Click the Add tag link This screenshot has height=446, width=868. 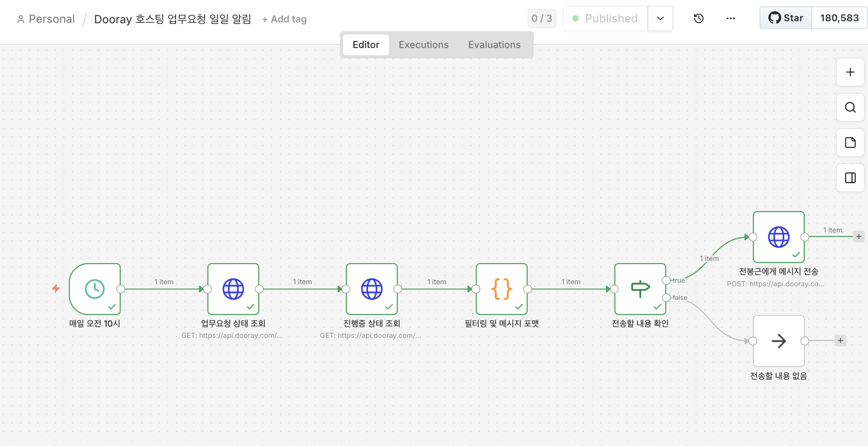coord(284,19)
